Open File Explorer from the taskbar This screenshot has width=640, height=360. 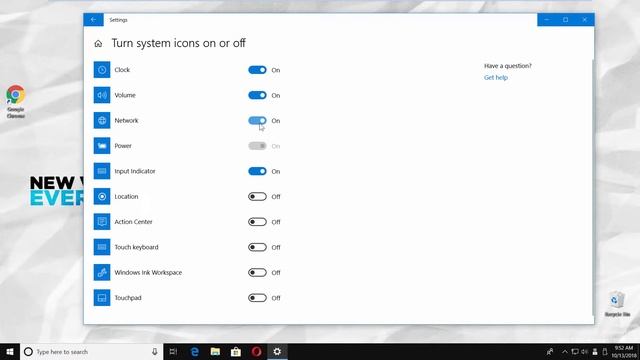(215, 351)
